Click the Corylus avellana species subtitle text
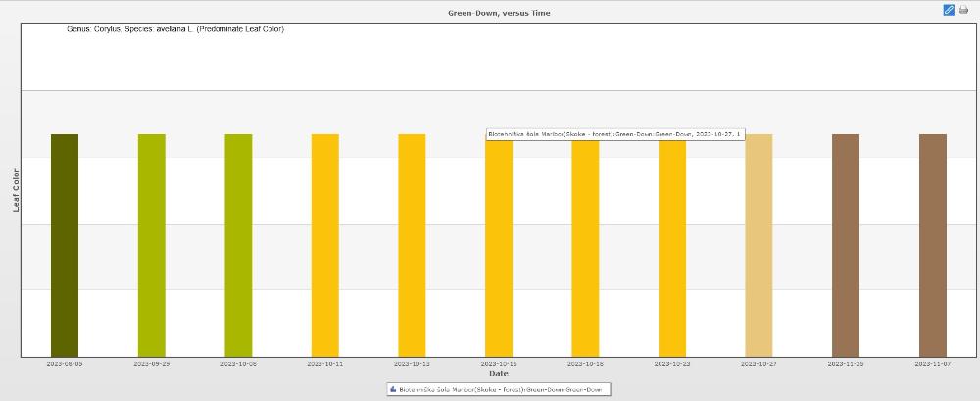The image size is (980, 401). coord(175,29)
